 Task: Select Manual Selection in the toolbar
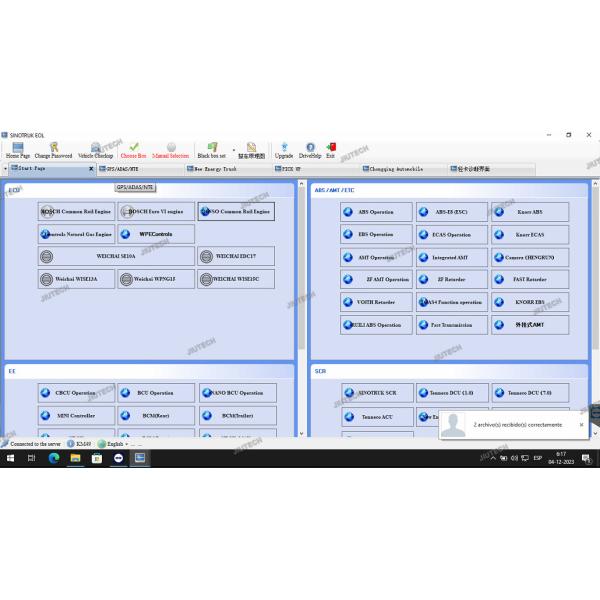tap(170, 149)
